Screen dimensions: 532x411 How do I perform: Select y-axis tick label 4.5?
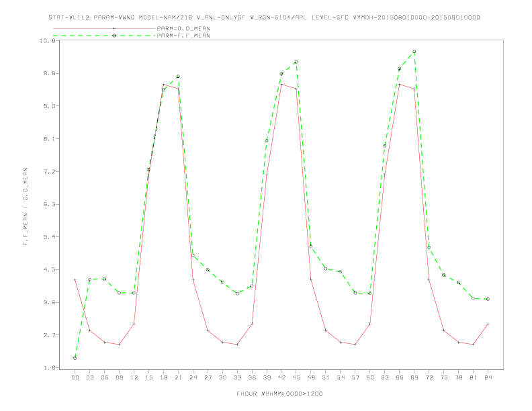pos(50,269)
